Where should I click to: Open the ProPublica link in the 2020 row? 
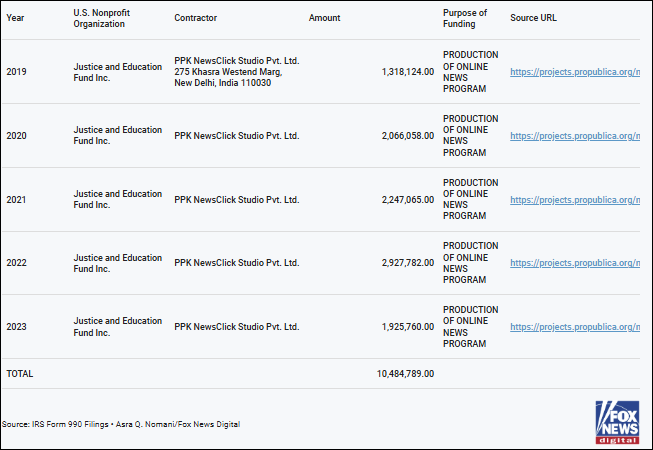[x=574, y=136]
